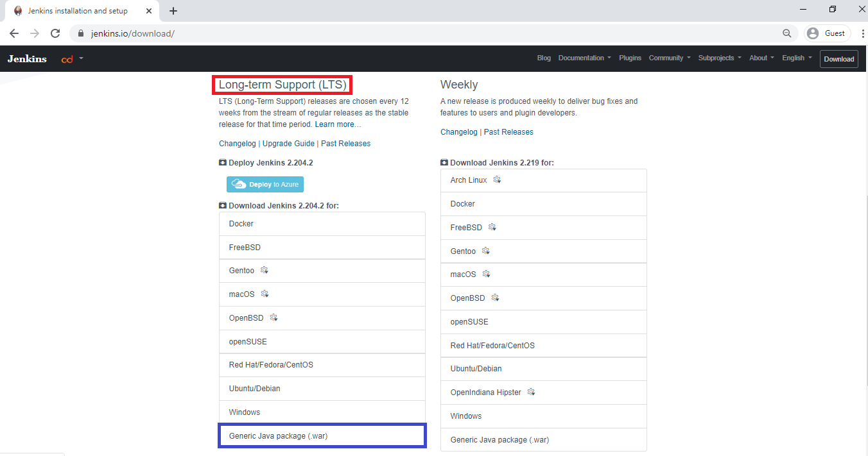Select Ubuntu/Debian in the Weekly list
The image size is (868, 456).
click(544, 369)
